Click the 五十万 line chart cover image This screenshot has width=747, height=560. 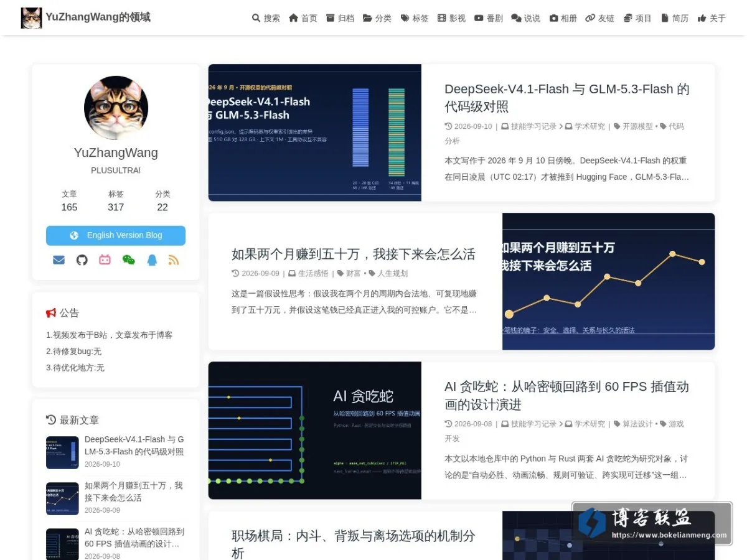tap(609, 281)
